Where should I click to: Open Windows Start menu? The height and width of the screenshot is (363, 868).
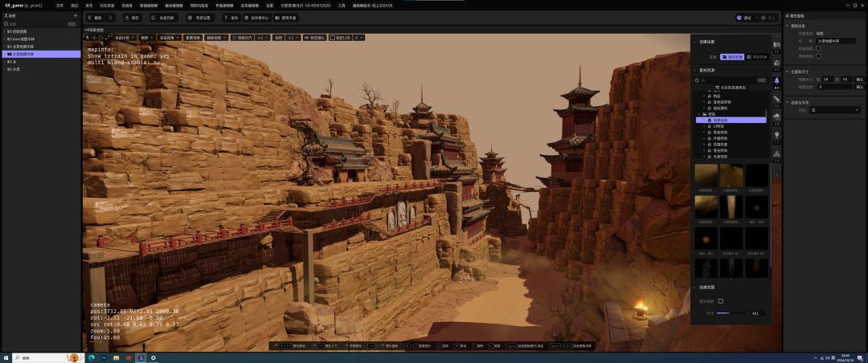[x=6, y=357]
